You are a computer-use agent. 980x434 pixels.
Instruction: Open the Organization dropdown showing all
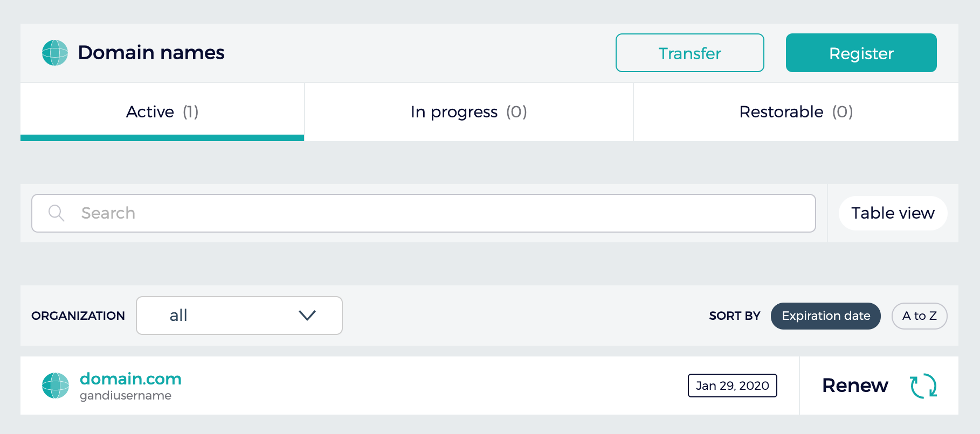click(239, 316)
